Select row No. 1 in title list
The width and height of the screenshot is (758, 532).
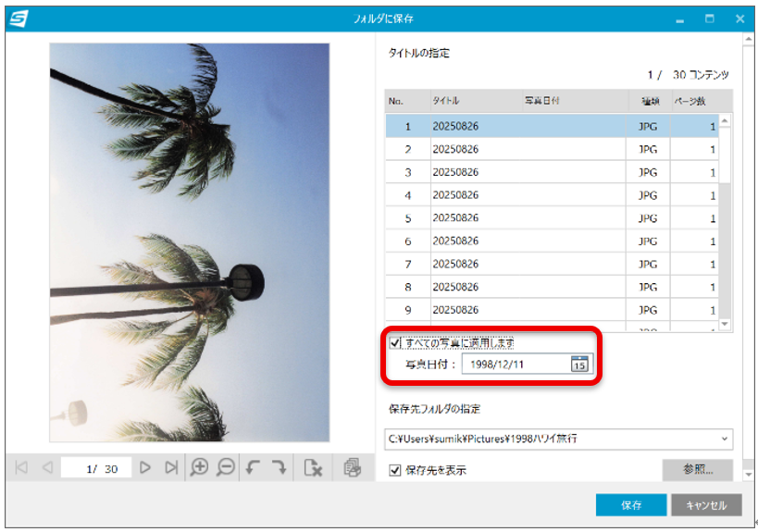click(x=552, y=126)
